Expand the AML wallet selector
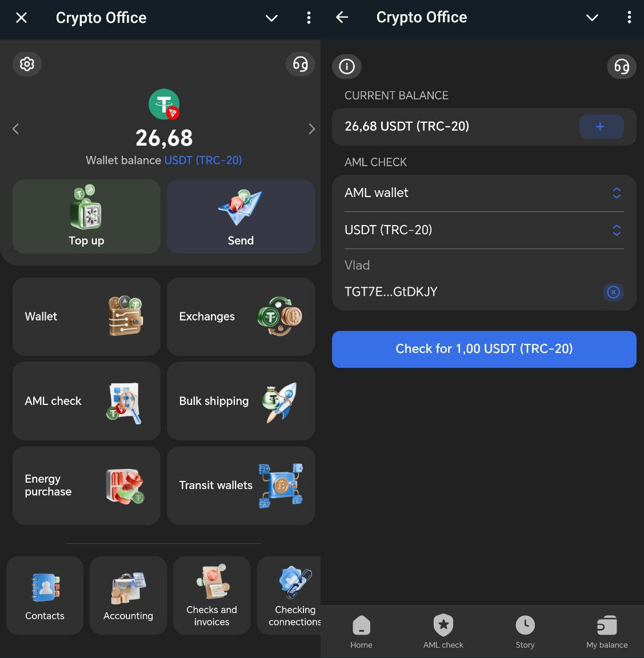 click(x=617, y=193)
